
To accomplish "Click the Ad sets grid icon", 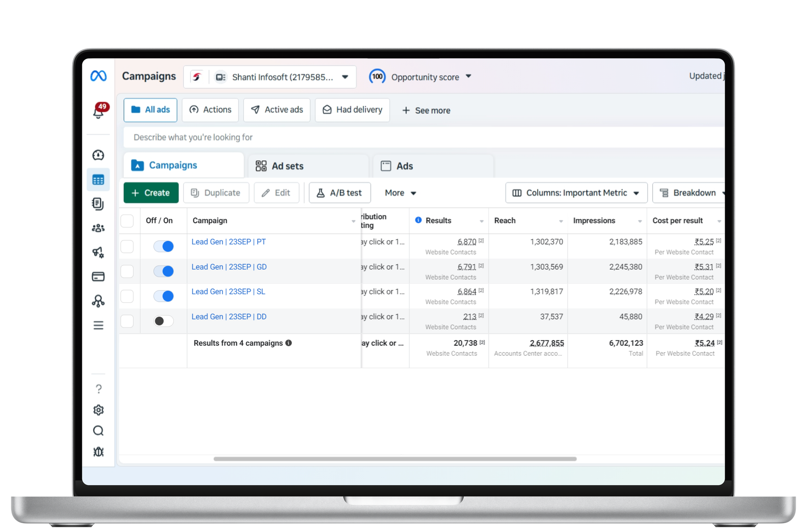I will 261,166.
